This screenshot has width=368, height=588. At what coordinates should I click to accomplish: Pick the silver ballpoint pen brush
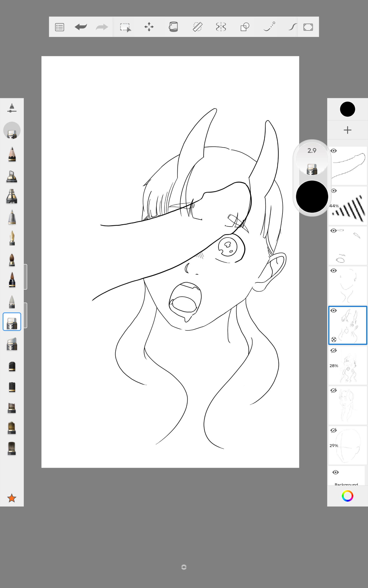coord(12,217)
